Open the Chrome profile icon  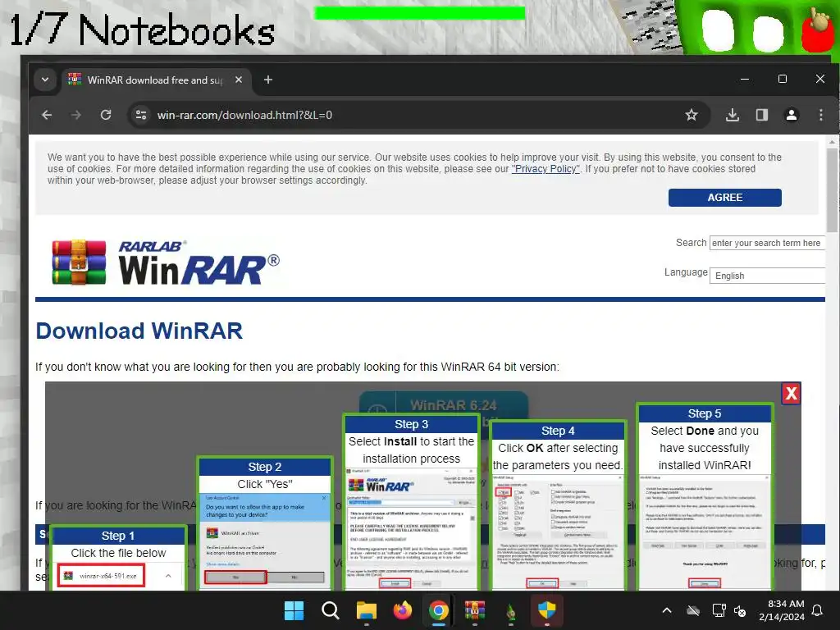[x=792, y=115]
